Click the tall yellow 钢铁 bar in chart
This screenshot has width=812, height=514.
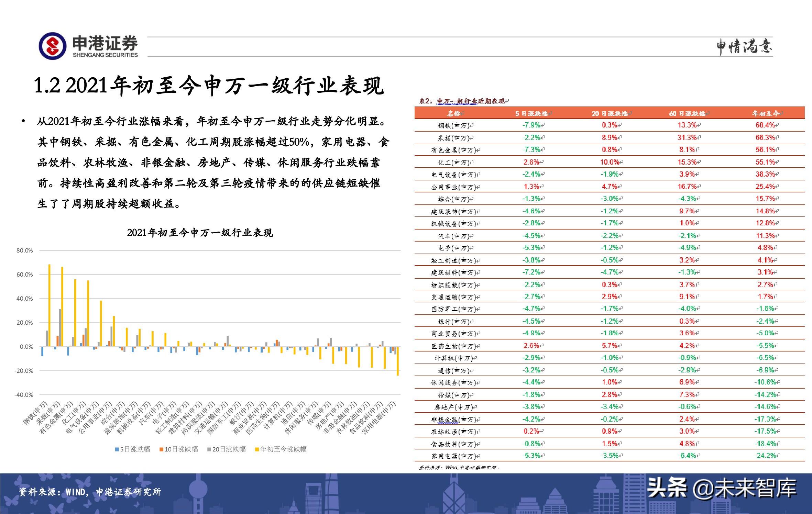[x=50, y=305]
